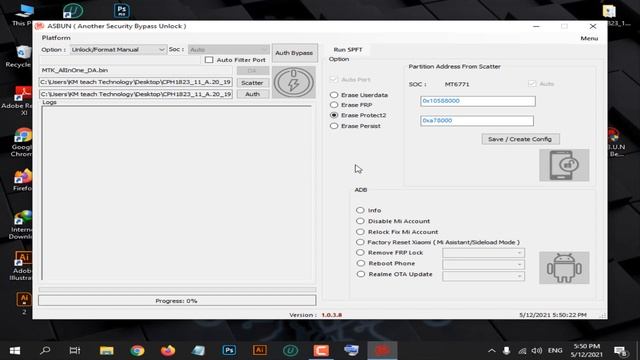The width and height of the screenshot is (640, 360).
Task: Click the Auth button
Action: point(252,94)
